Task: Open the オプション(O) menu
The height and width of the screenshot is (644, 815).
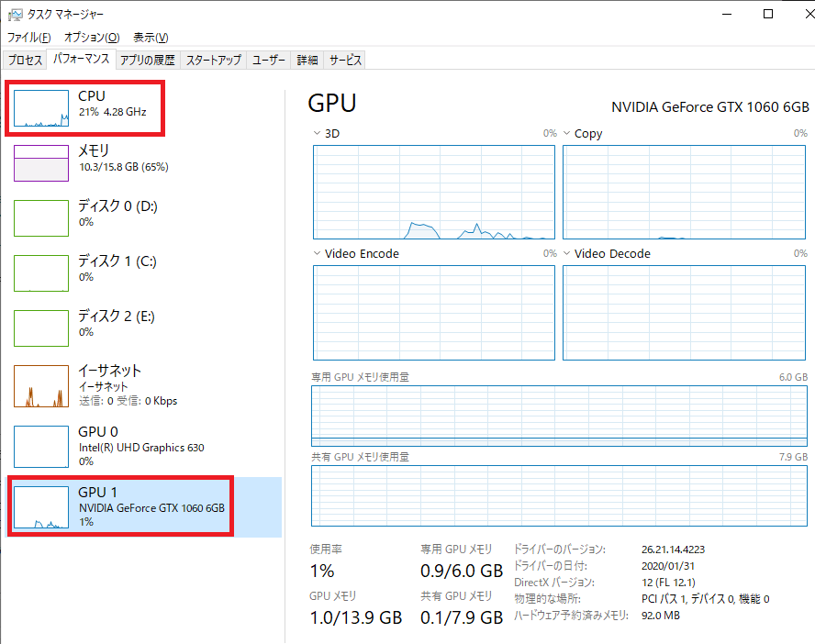Action: pos(92,38)
